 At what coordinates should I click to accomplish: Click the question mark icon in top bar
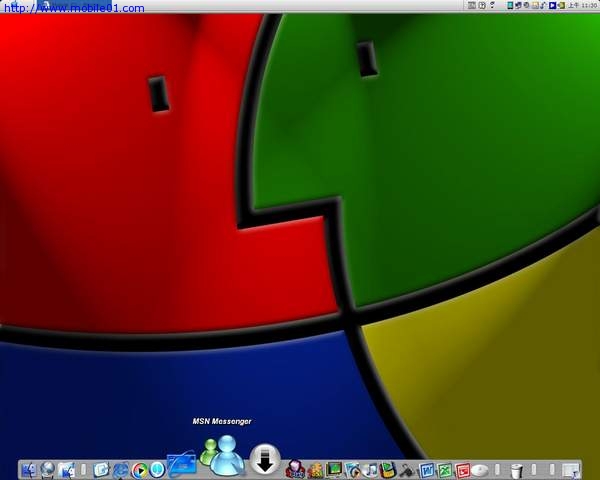tap(492, 5)
